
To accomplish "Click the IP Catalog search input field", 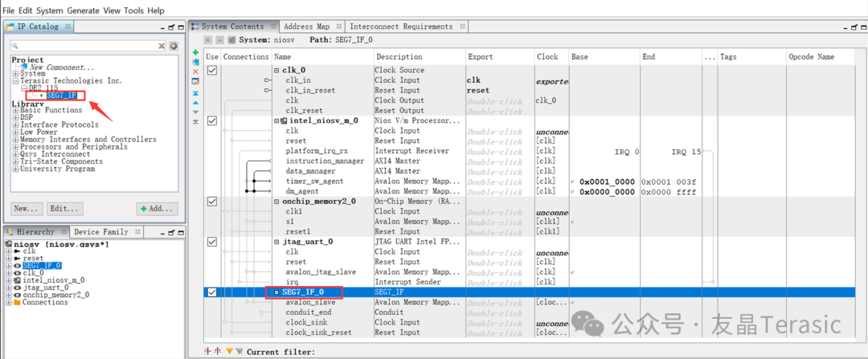I will click(x=88, y=46).
